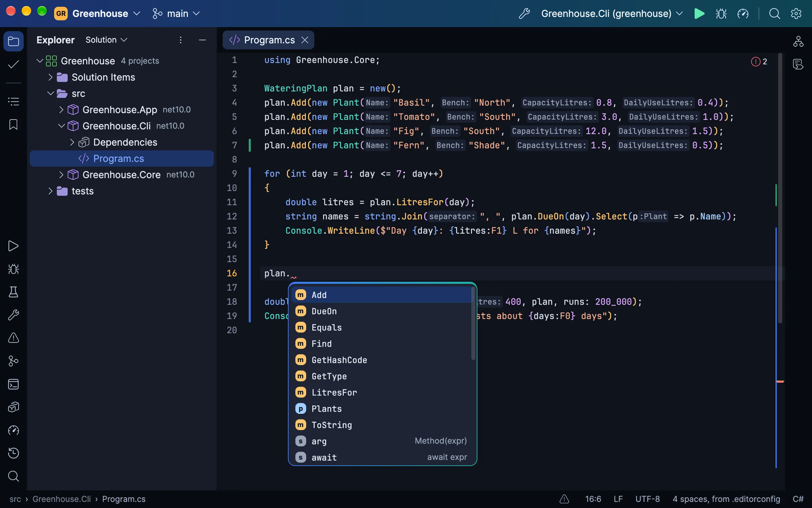Click the search icon in left sidebar
The height and width of the screenshot is (508, 812).
tap(14, 476)
